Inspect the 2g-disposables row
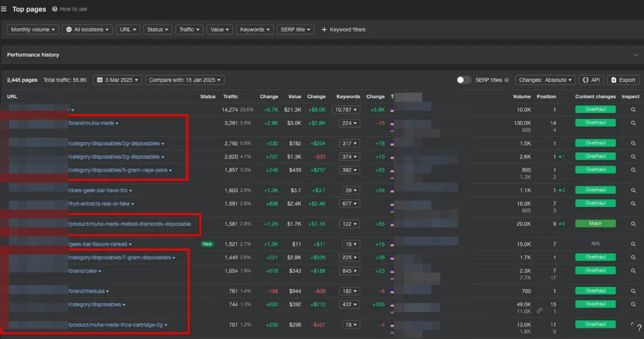 coord(633,157)
